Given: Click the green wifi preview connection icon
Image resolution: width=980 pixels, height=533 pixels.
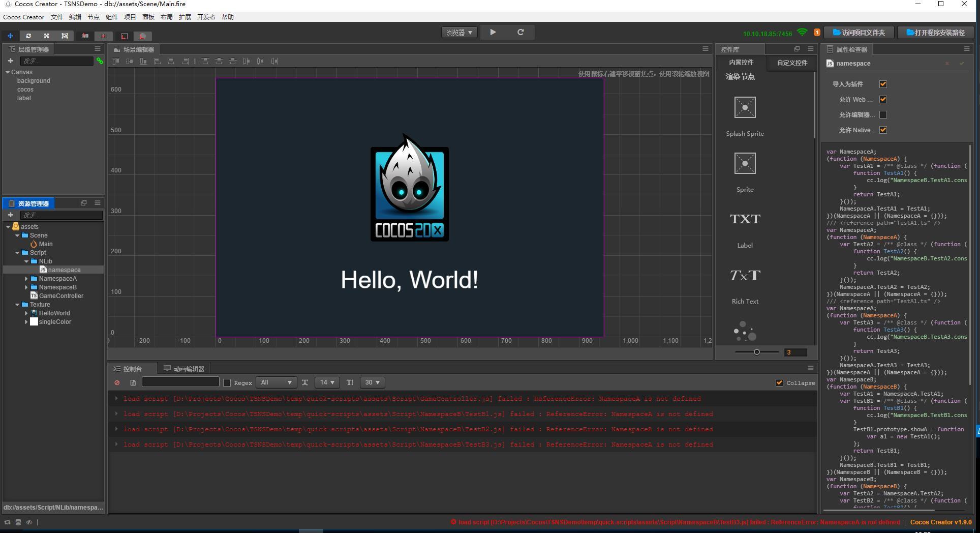Looking at the screenshot, I should [802, 32].
